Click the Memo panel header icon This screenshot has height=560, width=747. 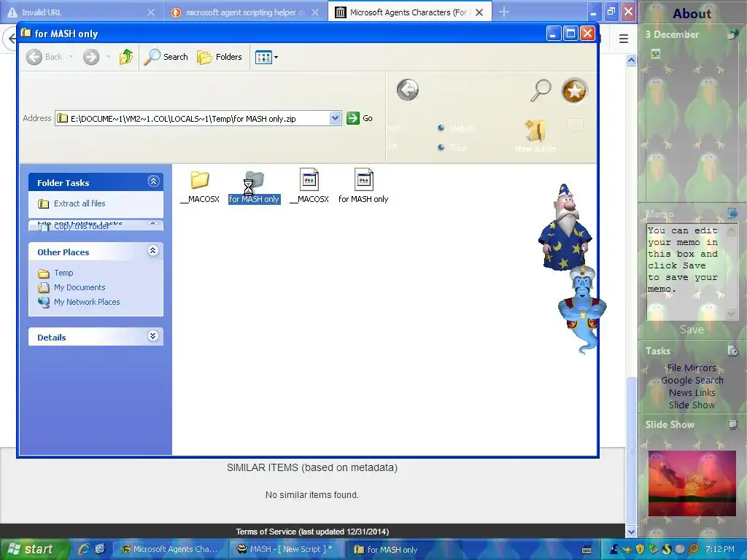tap(732, 214)
